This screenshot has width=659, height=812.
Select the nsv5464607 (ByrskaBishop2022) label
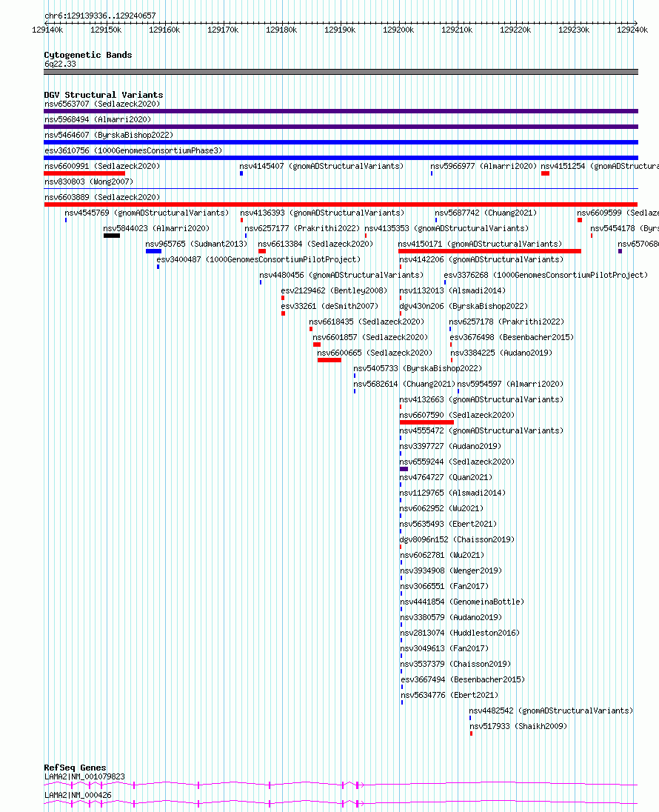[109, 135]
